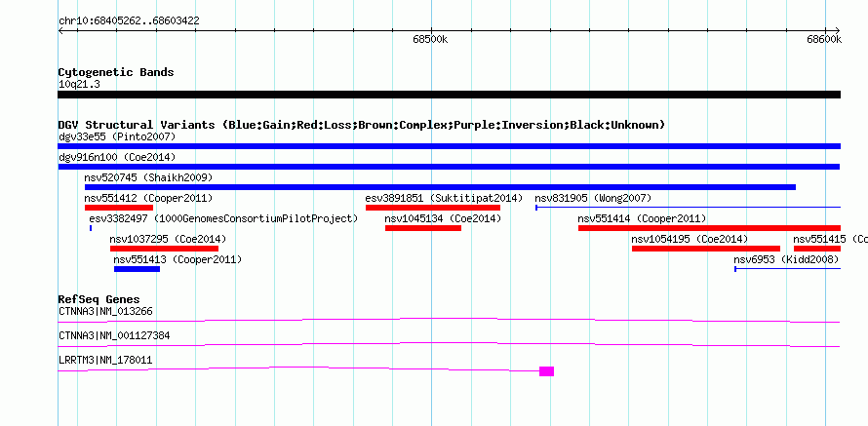Image resolution: width=868 pixels, height=426 pixels.
Task: Select red loss bar under nsv1045134
Action: click(x=423, y=228)
